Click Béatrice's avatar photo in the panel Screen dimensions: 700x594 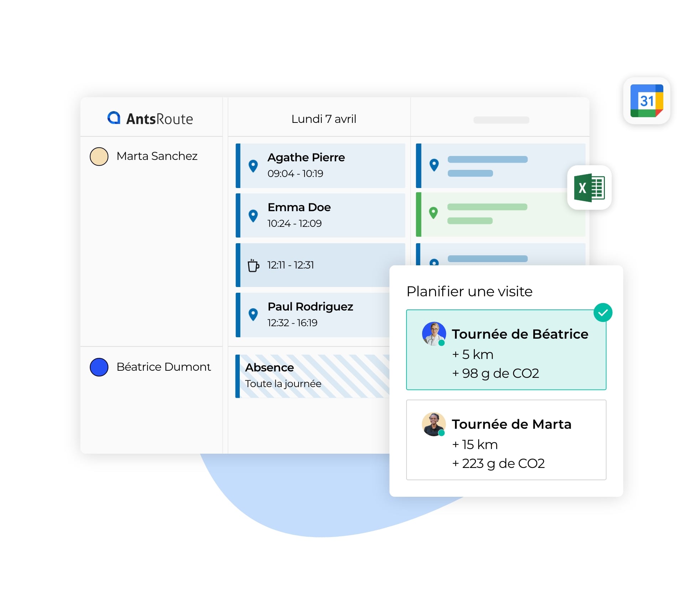tap(434, 334)
